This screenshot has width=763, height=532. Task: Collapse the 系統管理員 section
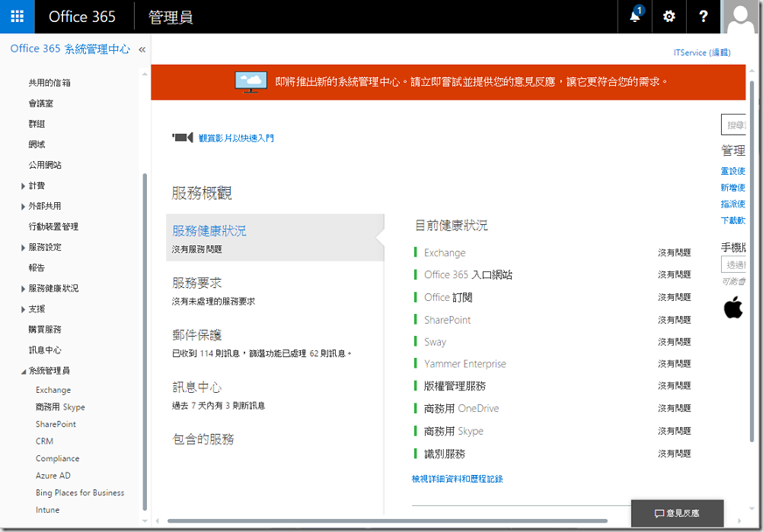[x=24, y=371]
